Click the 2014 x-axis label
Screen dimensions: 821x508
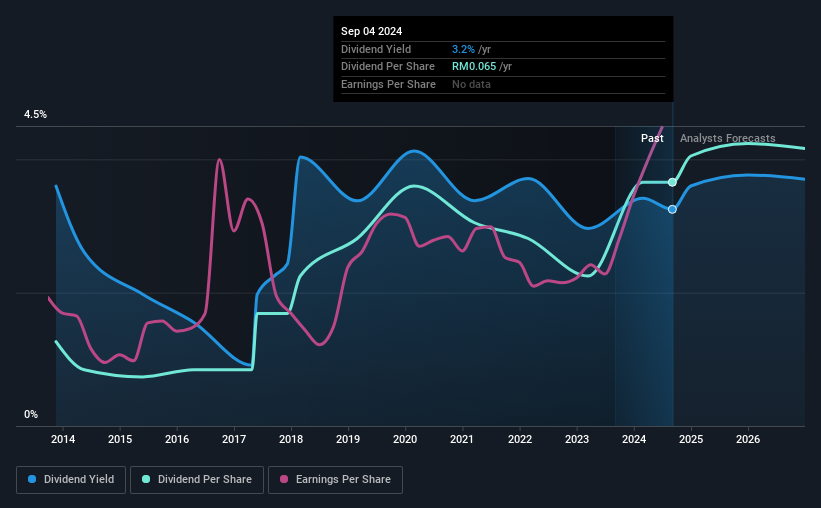click(63, 439)
